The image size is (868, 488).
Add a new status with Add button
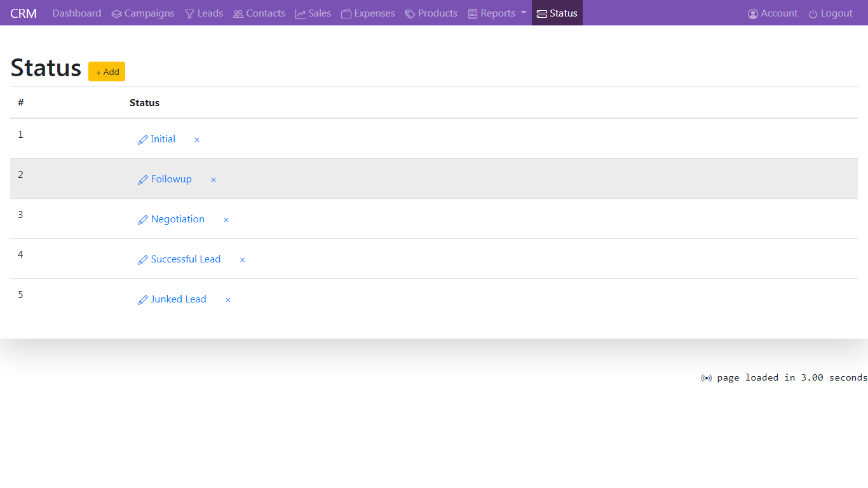(107, 72)
